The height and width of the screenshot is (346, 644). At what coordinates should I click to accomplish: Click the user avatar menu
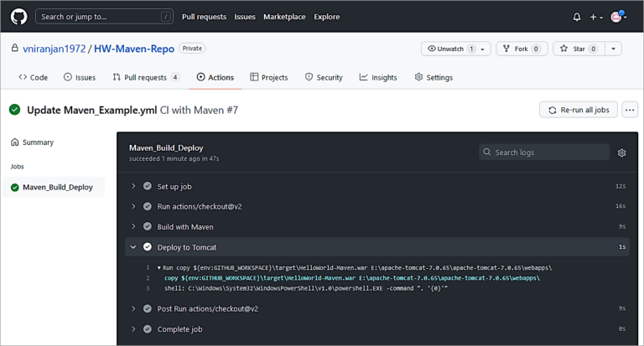[x=618, y=17]
